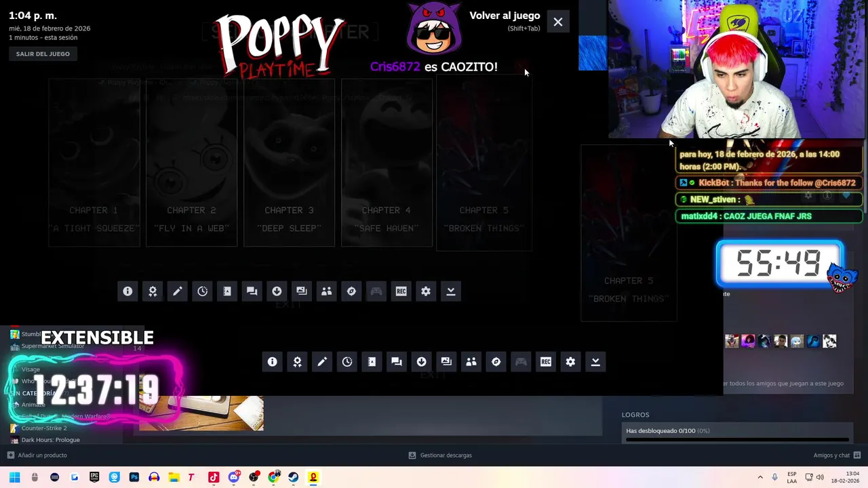The image size is (868, 488).
Task: Open playtime clock icon under the chapter cards
Action: pyautogui.click(x=202, y=291)
